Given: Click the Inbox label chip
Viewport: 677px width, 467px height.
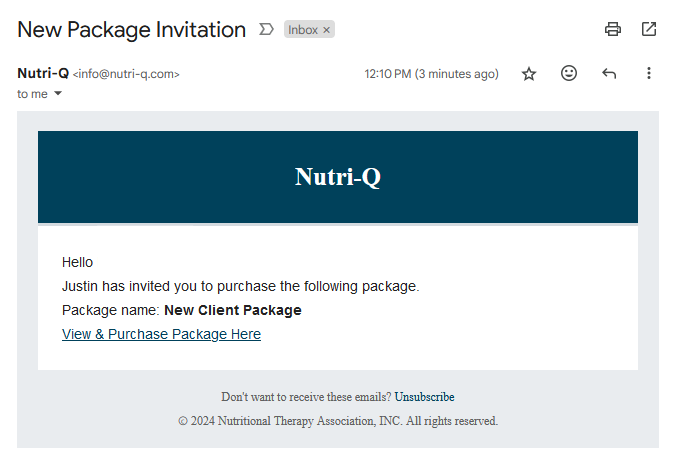Looking at the screenshot, I should (x=303, y=30).
